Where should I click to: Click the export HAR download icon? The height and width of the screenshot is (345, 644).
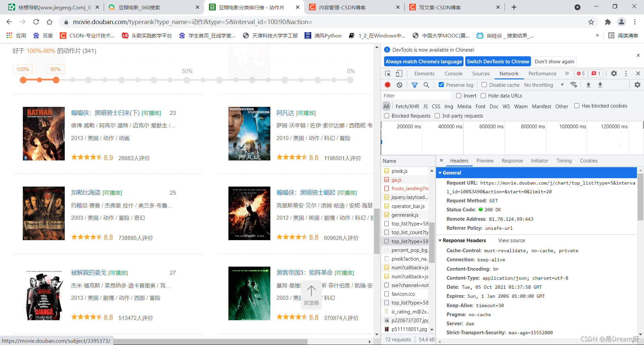click(600, 85)
